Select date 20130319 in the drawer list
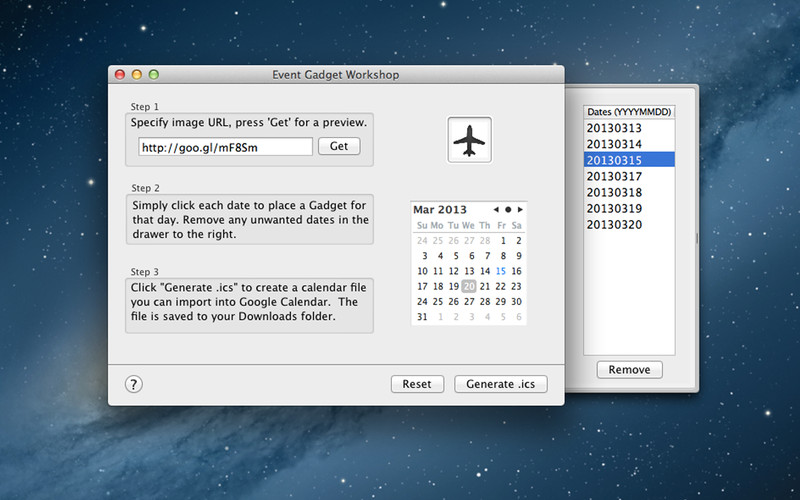This screenshot has height=500, width=800. 629,209
